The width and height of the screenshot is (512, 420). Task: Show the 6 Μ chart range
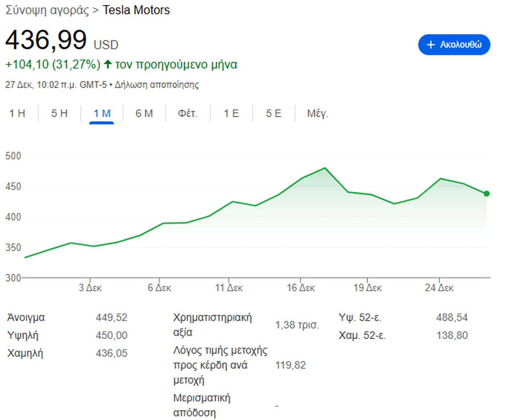[x=144, y=113]
